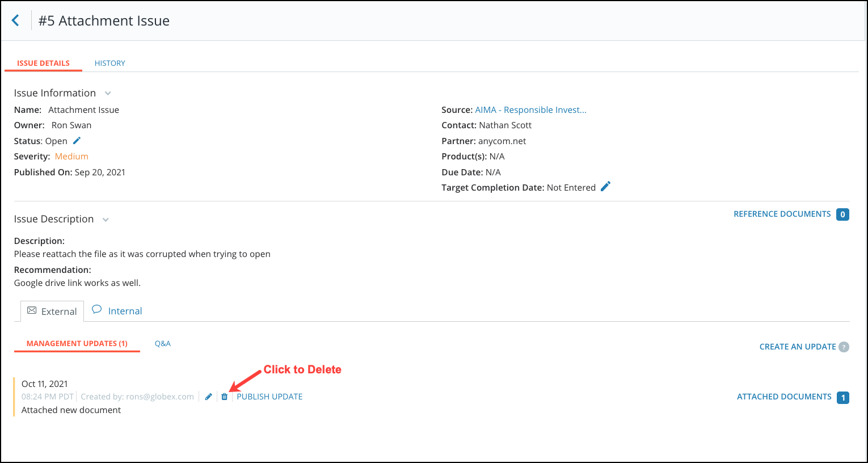Edit the Status with pencil icon

[77, 140]
